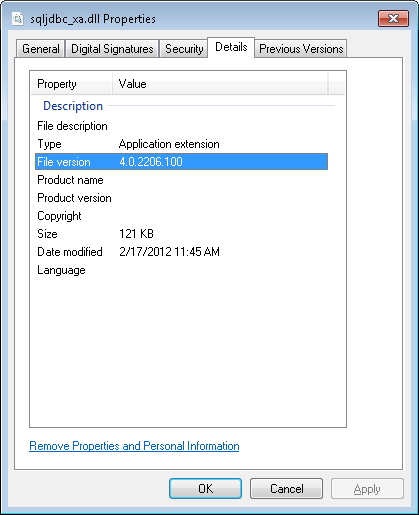
Task: Select the Details tab
Action: [x=231, y=47]
